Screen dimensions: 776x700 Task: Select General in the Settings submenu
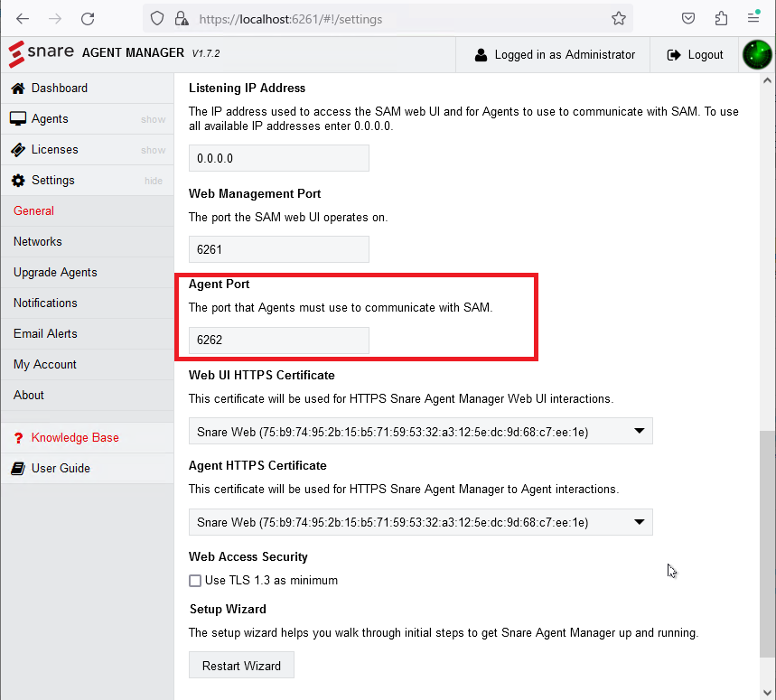click(87, 210)
